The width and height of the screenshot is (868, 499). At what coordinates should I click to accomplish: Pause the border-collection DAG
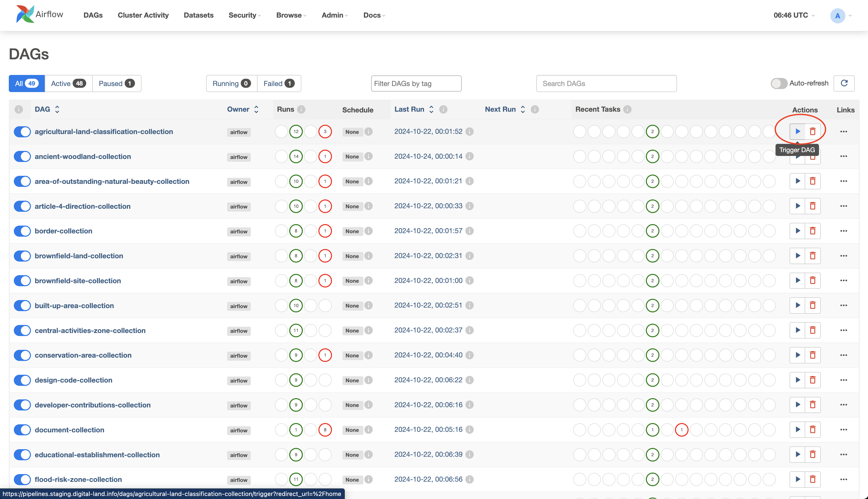coord(22,231)
